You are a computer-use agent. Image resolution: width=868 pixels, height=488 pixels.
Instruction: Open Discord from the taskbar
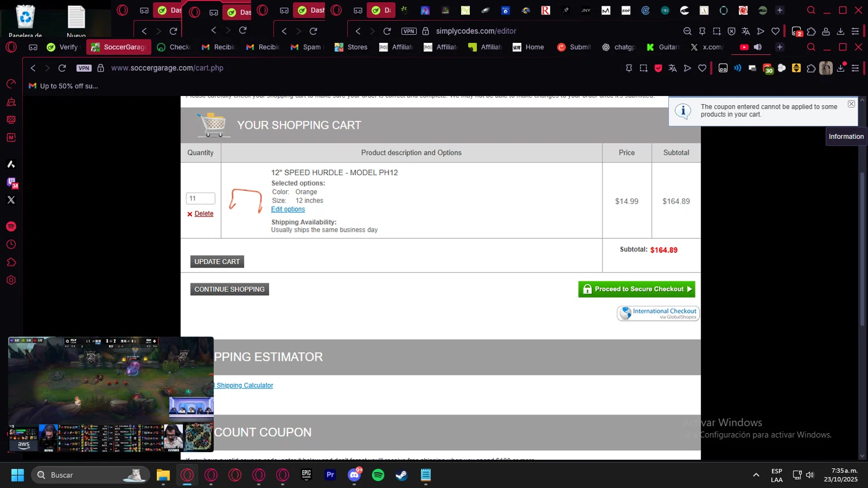click(354, 475)
